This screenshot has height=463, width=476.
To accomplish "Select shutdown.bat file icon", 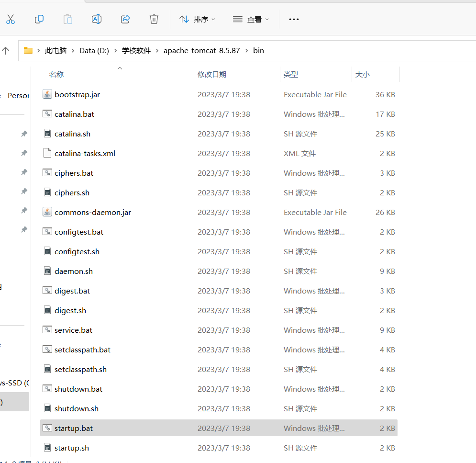I will tap(47, 389).
